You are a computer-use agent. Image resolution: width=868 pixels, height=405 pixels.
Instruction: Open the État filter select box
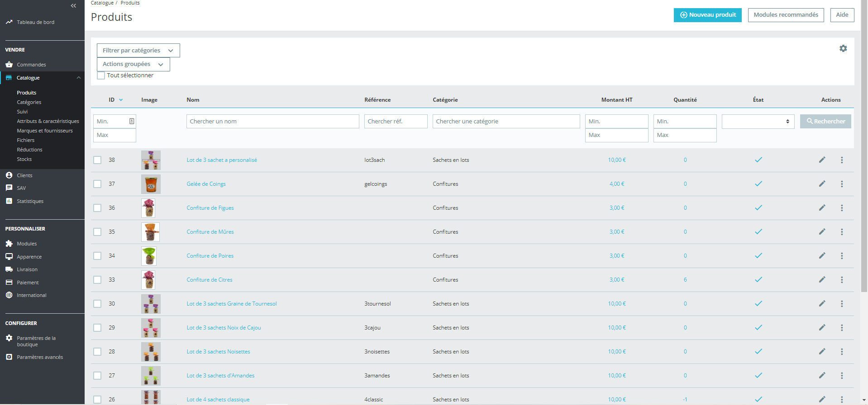pos(758,122)
